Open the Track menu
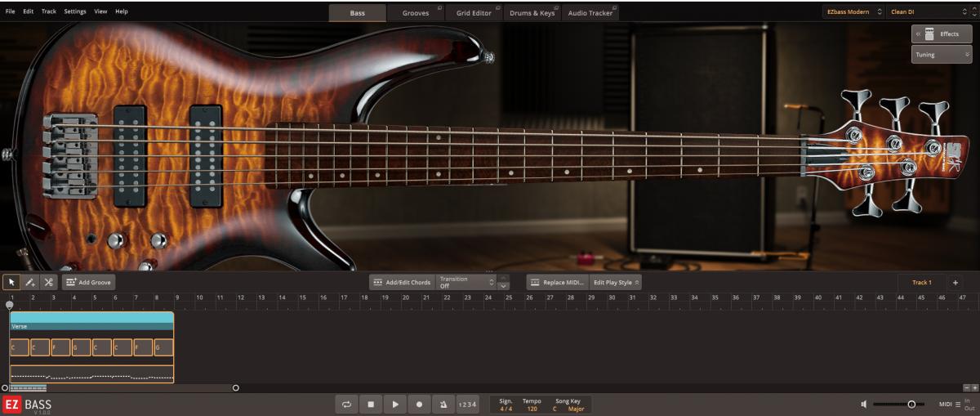Image resolution: width=980 pixels, height=416 pixels. click(49, 11)
